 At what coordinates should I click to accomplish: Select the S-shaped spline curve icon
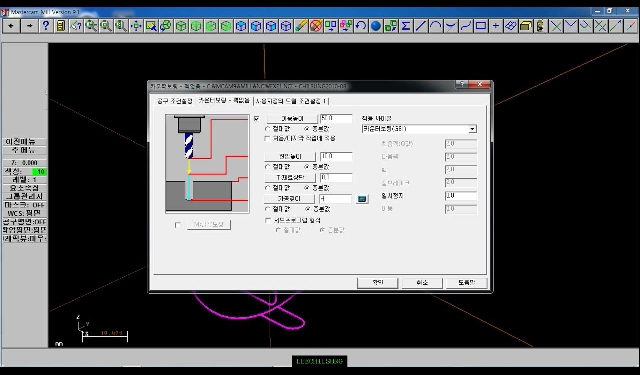point(465,26)
